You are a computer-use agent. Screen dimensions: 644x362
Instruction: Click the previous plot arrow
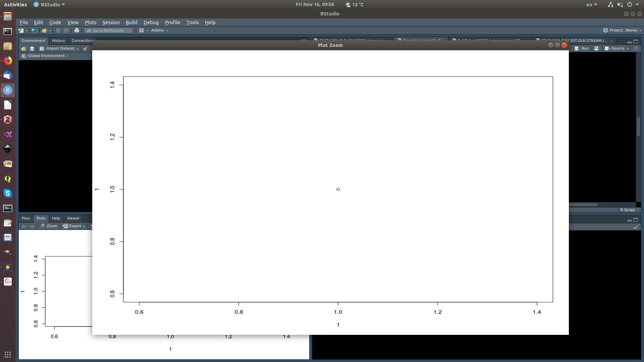[24, 226]
